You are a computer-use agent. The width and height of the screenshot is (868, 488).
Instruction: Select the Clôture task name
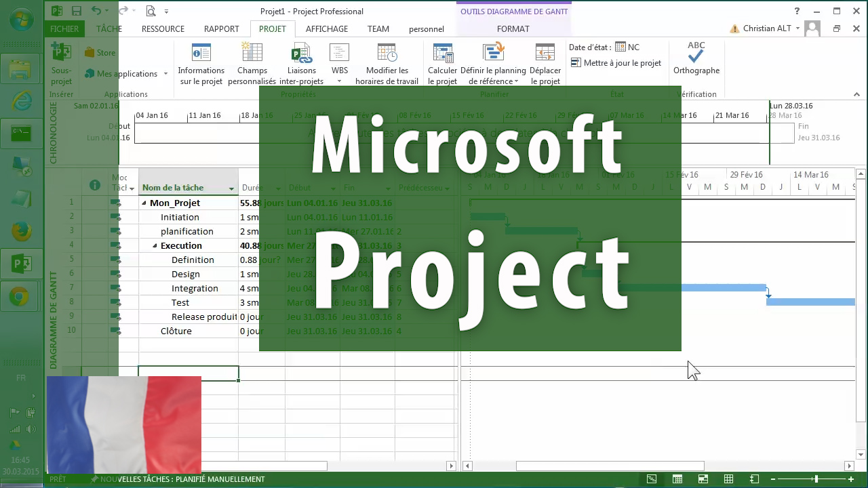pyautogui.click(x=176, y=331)
